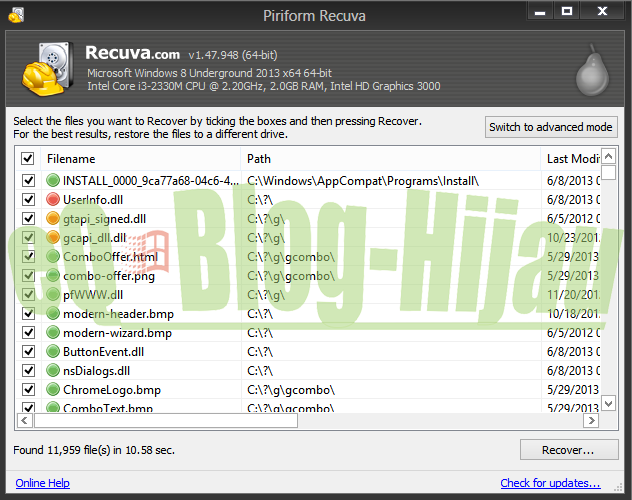The height and width of the screenshot is (500, 632).
Task: Click the hard drive with helmet logo
Action: click(48, 68)
